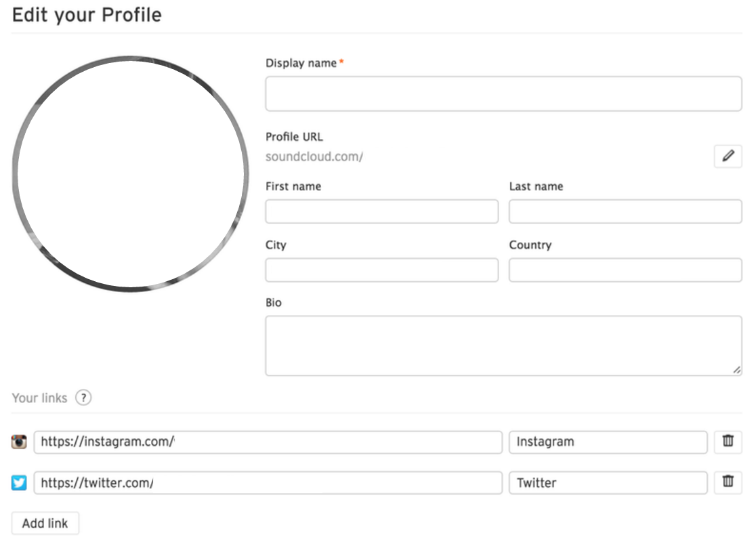Click the pencil icon to edit Profile URL
The image size is (756, 542).
coord(728,157)
